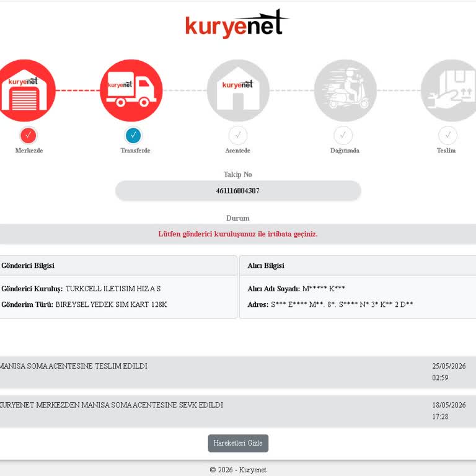This screenshot has width=476, height=476.
Task: Click the masked Adres value
Action: 342,304
